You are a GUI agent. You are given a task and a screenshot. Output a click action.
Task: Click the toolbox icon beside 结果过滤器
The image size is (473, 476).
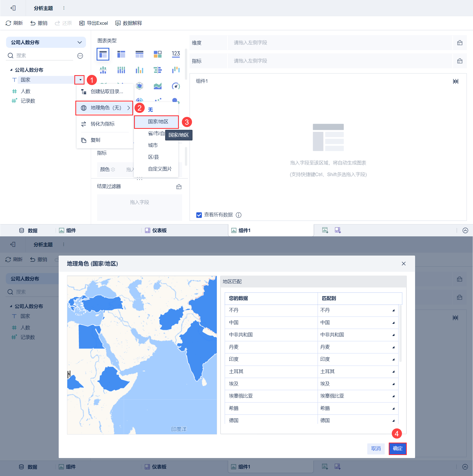pos(179,187)
